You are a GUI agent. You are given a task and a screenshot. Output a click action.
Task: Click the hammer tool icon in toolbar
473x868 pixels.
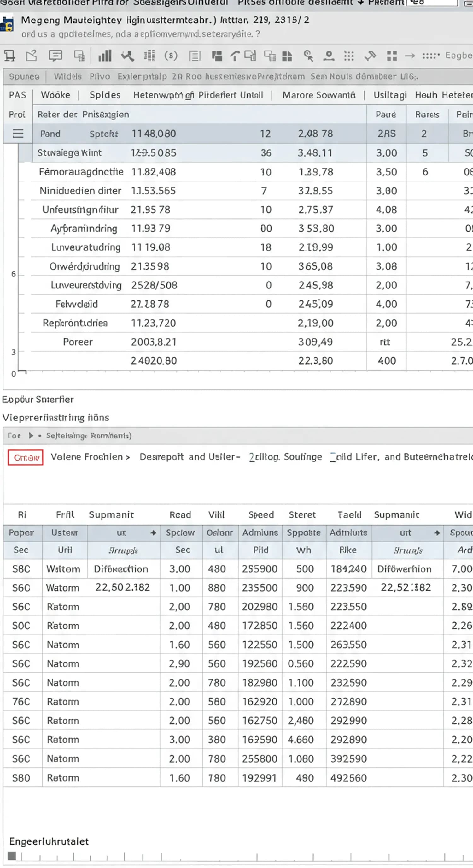tap(370, 56)
